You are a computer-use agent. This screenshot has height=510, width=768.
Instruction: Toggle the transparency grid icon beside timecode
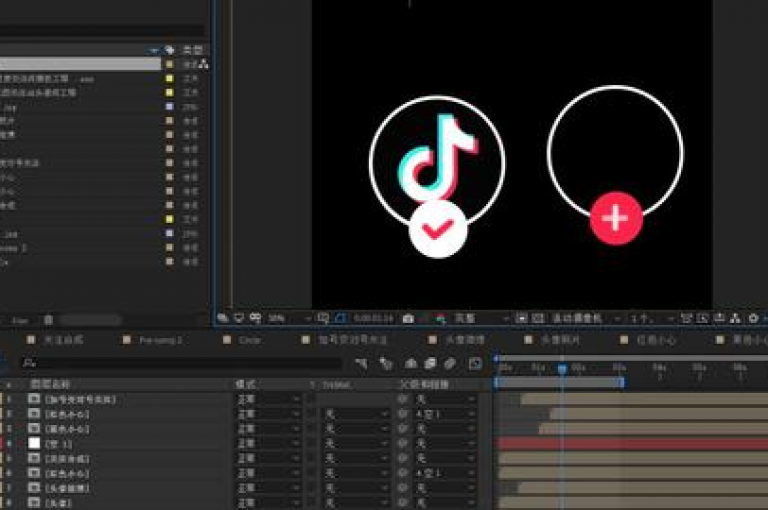pyautogui.click(x=538, y=318)
